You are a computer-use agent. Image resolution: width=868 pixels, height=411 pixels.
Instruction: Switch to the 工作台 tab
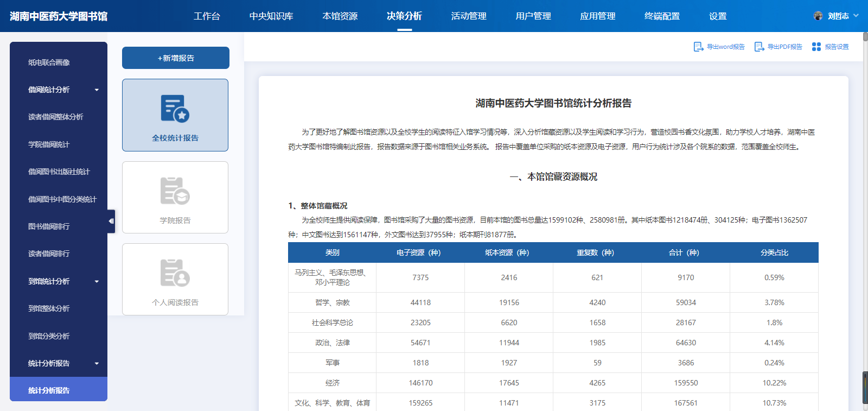[207, 16]
